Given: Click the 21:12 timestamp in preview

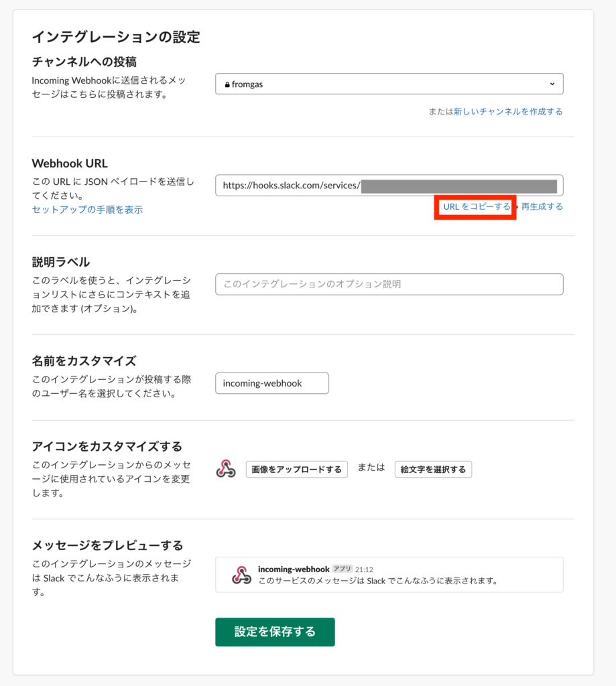Looking at the screenshot, I should (x=364, y=569).
